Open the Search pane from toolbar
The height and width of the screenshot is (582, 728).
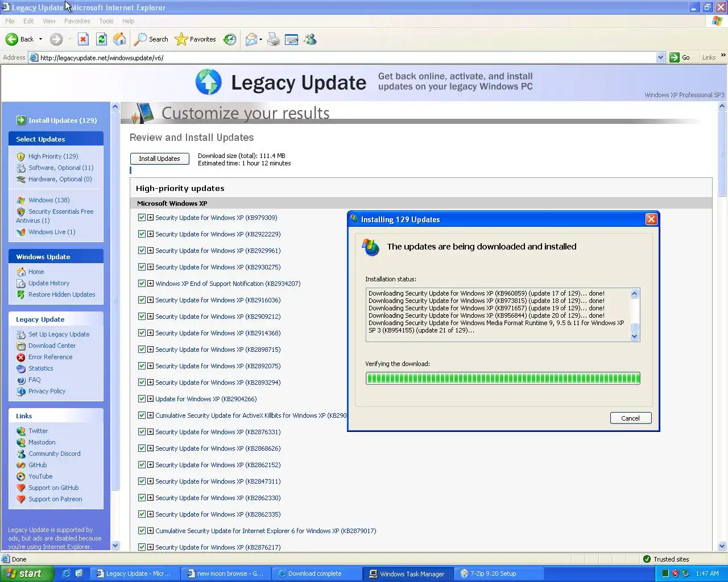click(151, 39)
